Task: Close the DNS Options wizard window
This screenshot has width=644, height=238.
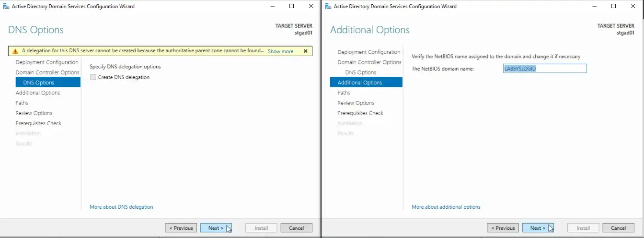Action: (311, 6)
